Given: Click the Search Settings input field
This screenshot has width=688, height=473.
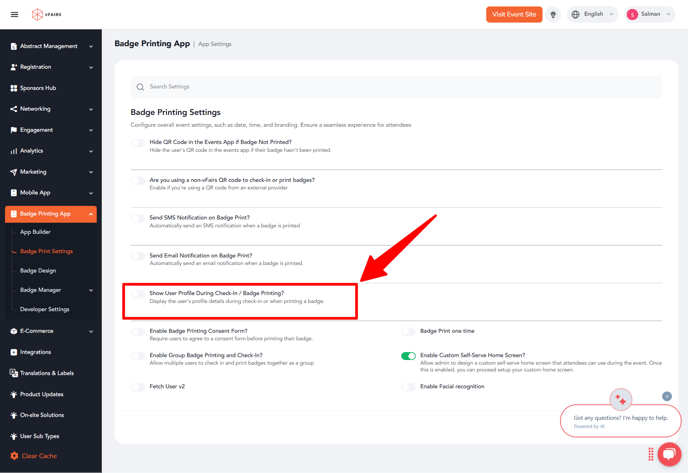Looking at the screenshot, I should [400, 87].
